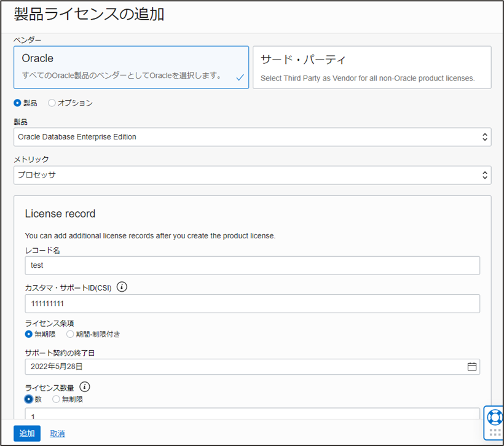This screenshot has width=504, height=446.
Task: Open the 製品 product selection dropdown
Action: pos(252,136)
